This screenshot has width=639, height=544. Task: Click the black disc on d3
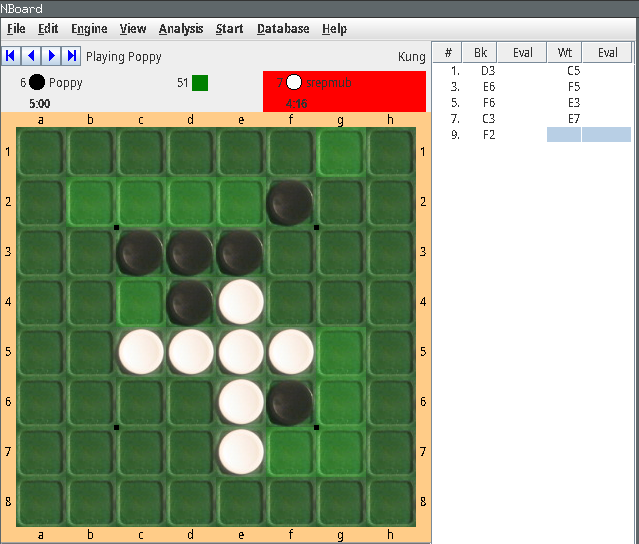(x=189, y=253)
